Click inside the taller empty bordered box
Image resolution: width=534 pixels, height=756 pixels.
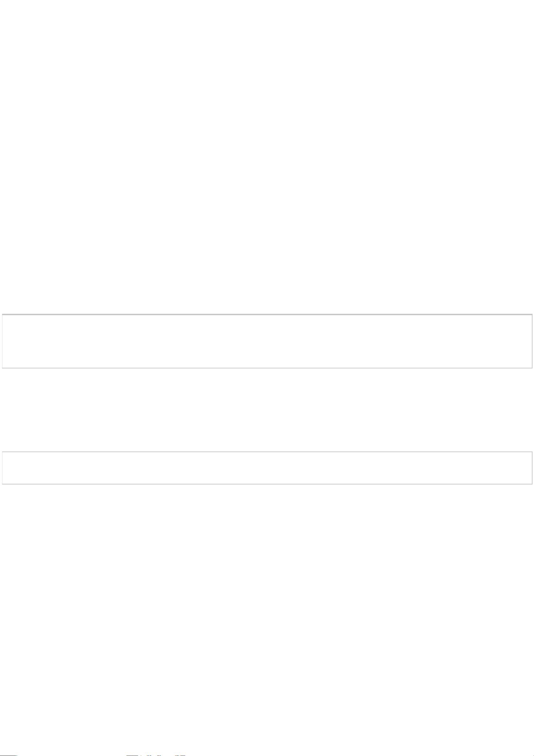(x=267, y=341)
